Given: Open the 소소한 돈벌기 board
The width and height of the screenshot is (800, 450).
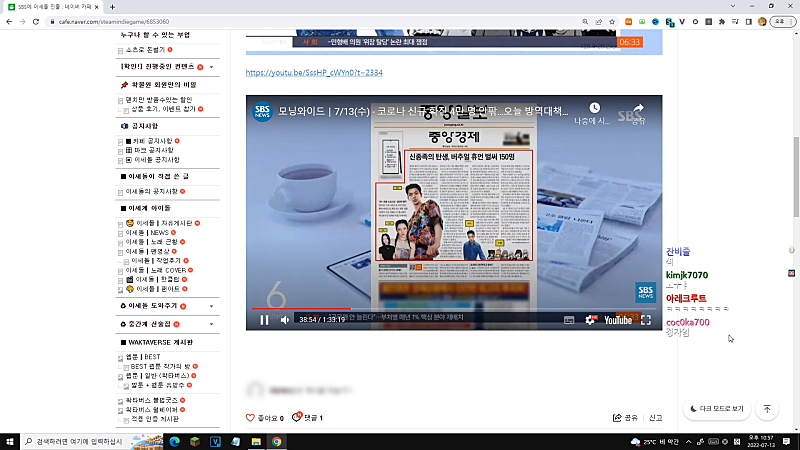Looking at the screenshot, I should click(x=145, y=50).
